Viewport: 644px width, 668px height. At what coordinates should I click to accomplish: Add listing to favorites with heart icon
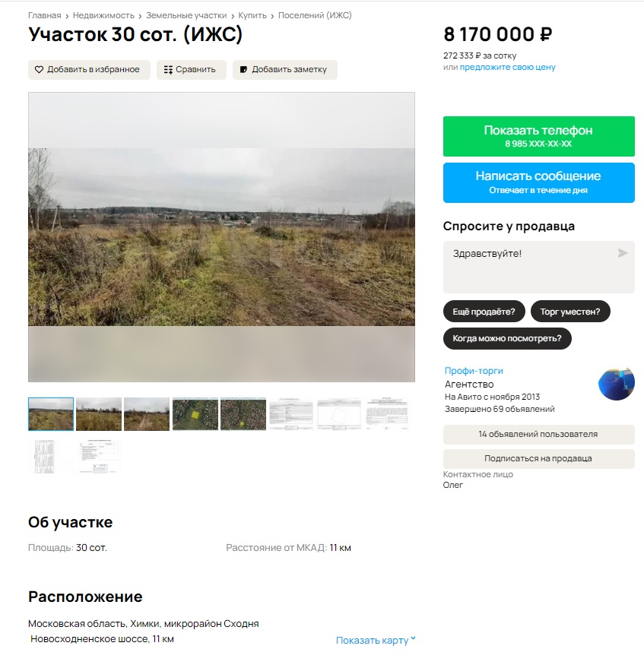tap(89, 70)
